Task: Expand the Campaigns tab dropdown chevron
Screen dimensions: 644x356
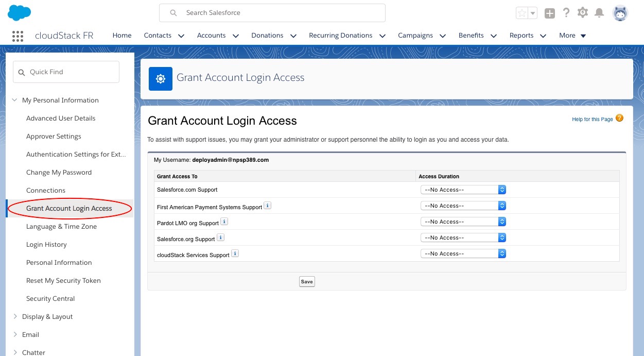Action: point(443,36)
